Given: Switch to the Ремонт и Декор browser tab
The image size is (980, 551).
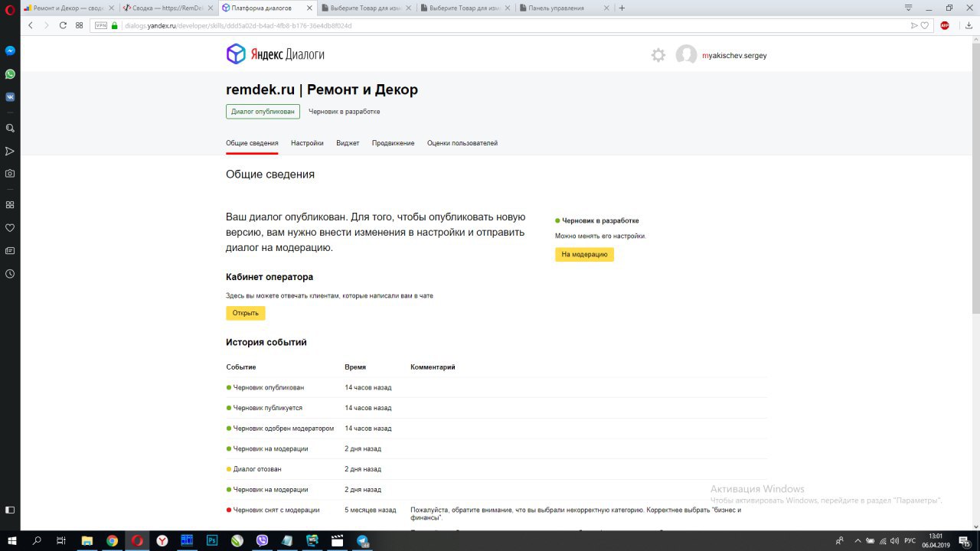Looking at the screenshot, I should coord(67,8).
